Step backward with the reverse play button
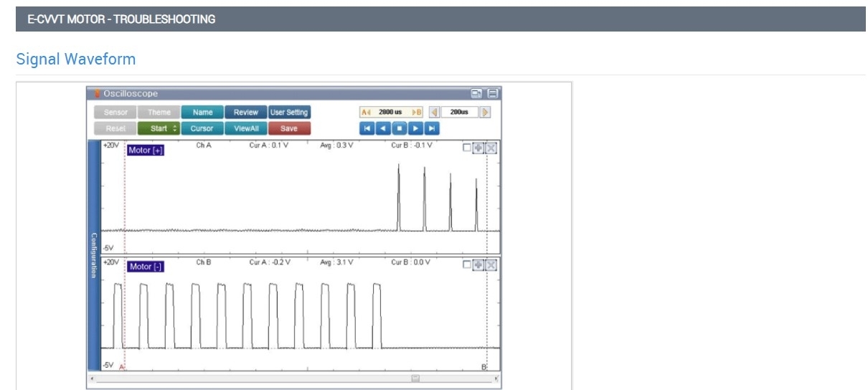The width and height of the screenshot is (868, 390). point(383,128)
